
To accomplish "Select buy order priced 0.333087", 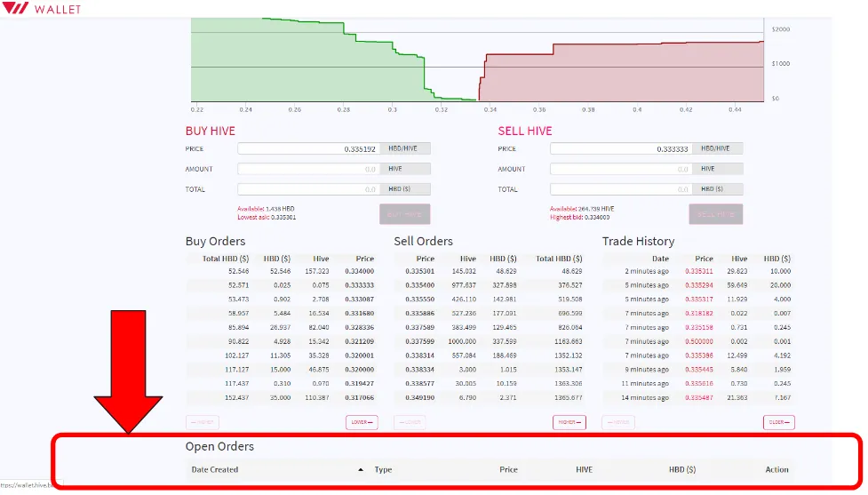I will [282, 299].
